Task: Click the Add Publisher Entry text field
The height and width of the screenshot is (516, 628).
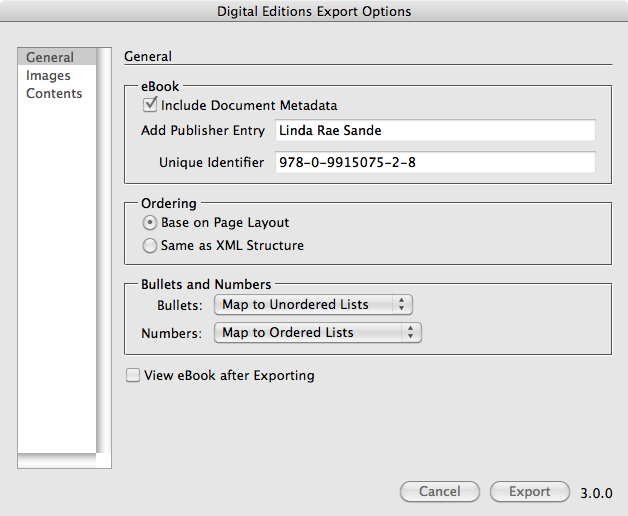Action: [434, 131]
